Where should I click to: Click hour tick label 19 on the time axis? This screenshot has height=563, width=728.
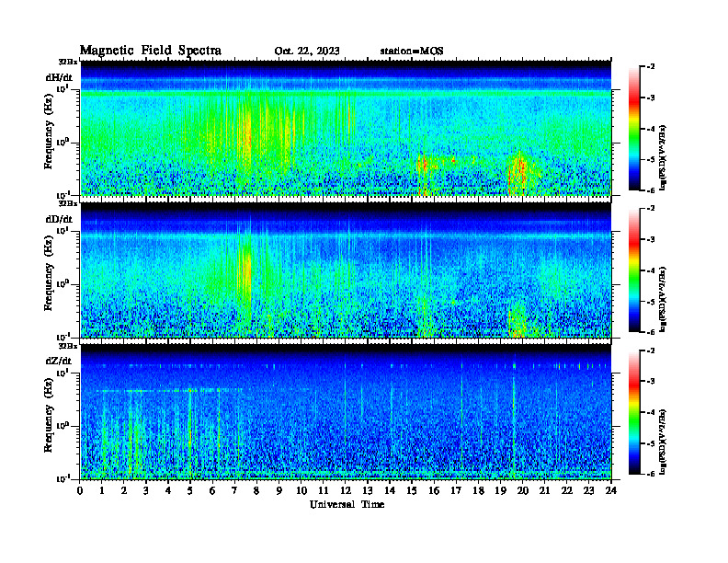coord(500,490)
